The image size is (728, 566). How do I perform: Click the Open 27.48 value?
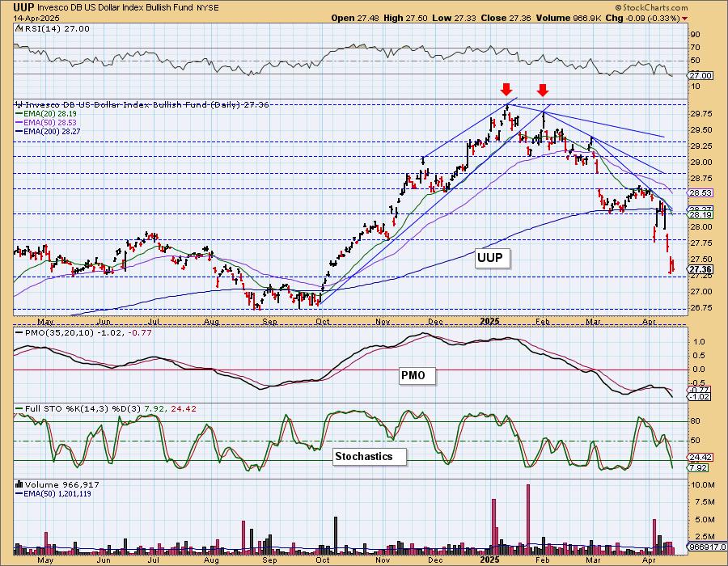355,18
